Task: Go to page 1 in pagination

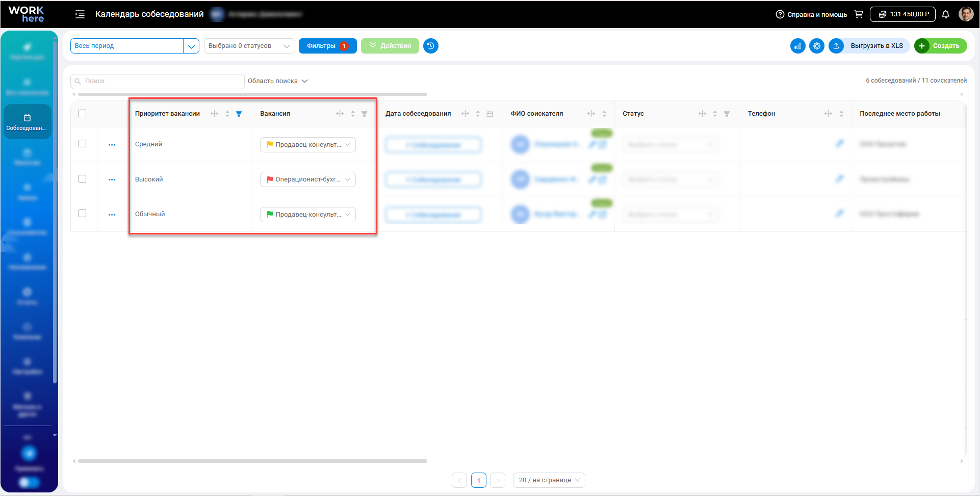Action: tap(479, 480)
